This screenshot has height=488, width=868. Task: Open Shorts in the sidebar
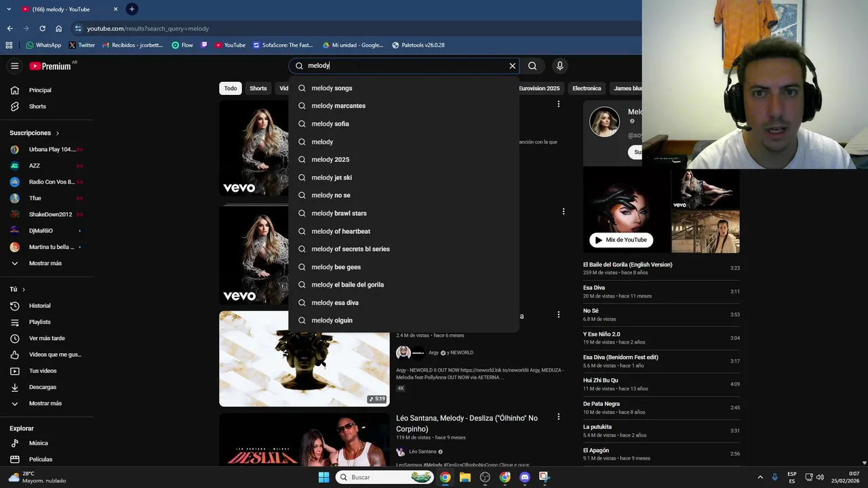pos(45,106)
